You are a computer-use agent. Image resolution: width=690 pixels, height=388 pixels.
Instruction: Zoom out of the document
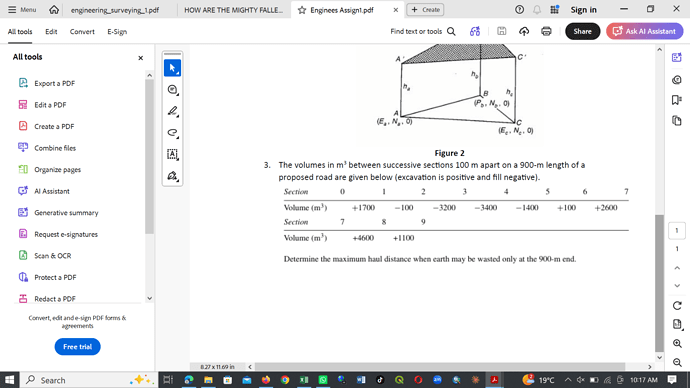[677, 362]
